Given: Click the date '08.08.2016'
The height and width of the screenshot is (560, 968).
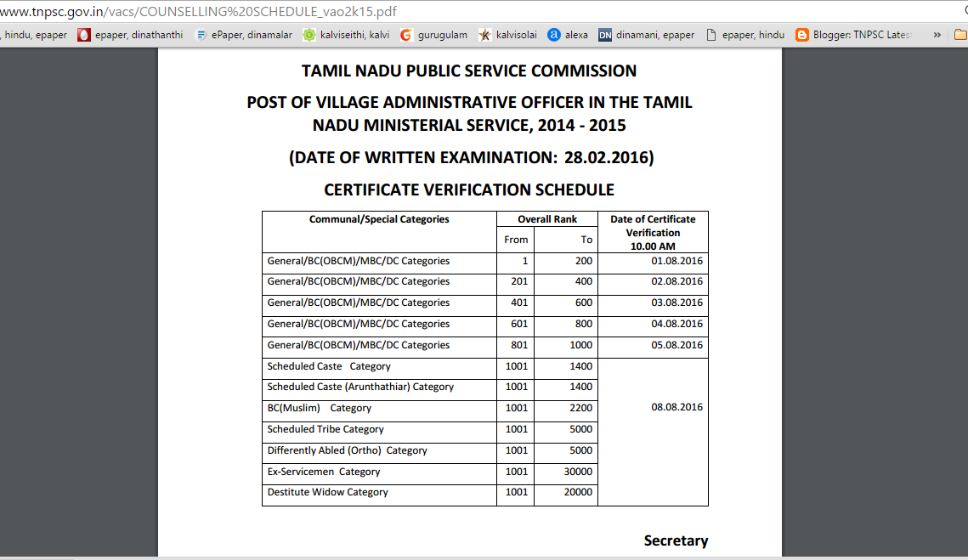Looking at the screenshot, I should point(676,408).
